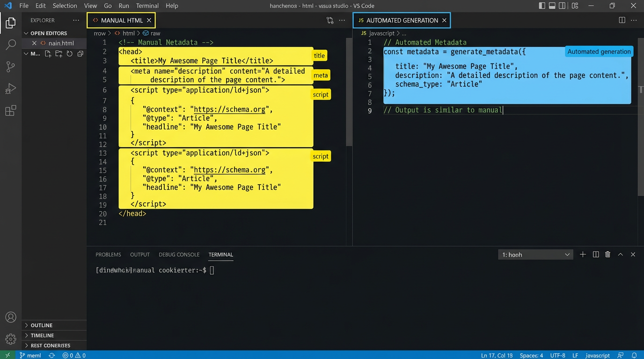Viewport: 644px width, 359px height.
Task: Toggle the primary sidebar layout button
Action: pos(542,6)
